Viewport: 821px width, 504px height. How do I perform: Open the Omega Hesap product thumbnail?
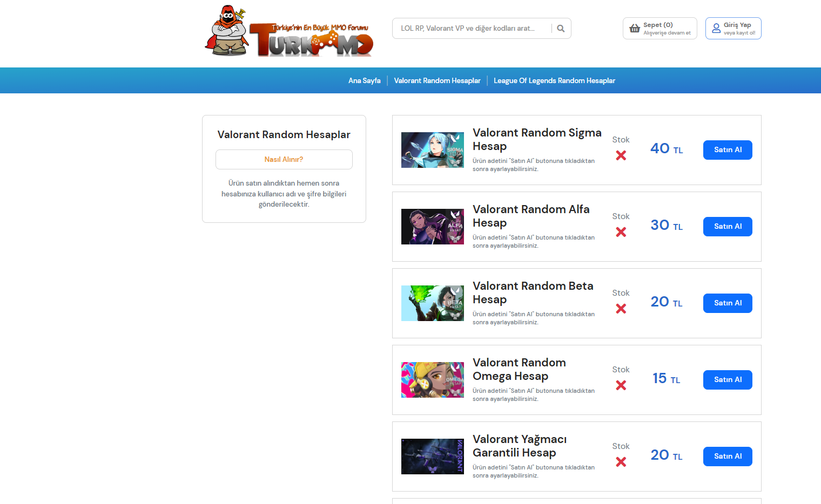[433, 380]
